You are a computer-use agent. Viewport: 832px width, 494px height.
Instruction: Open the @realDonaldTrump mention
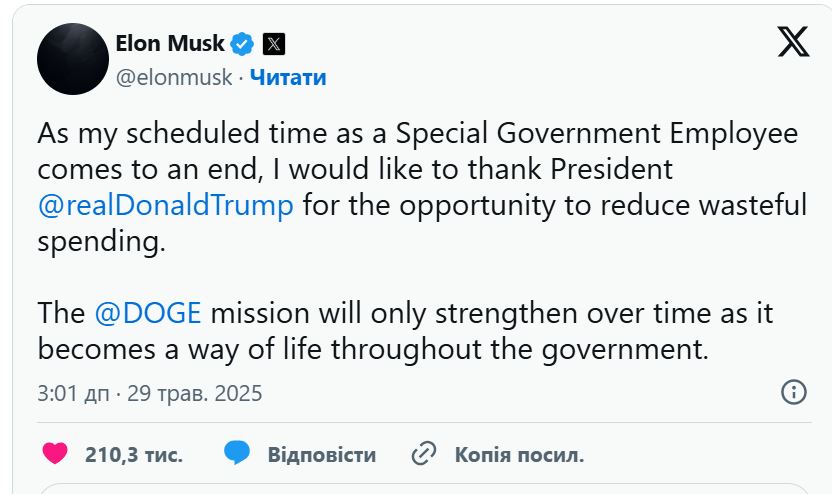click(x=166, y=205)
